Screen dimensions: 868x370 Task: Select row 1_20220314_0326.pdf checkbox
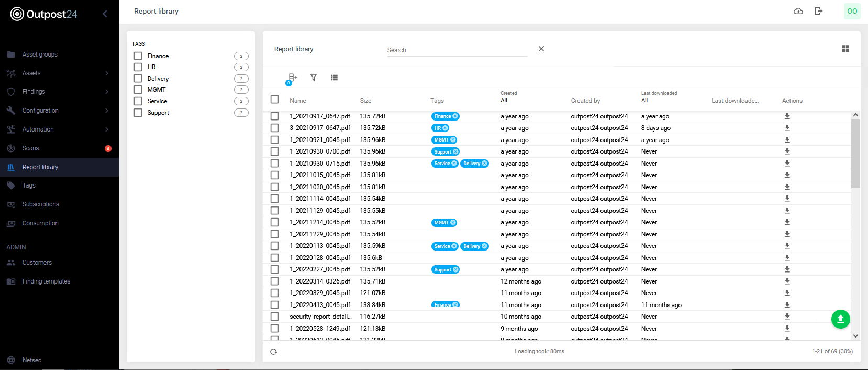(274, 281)
